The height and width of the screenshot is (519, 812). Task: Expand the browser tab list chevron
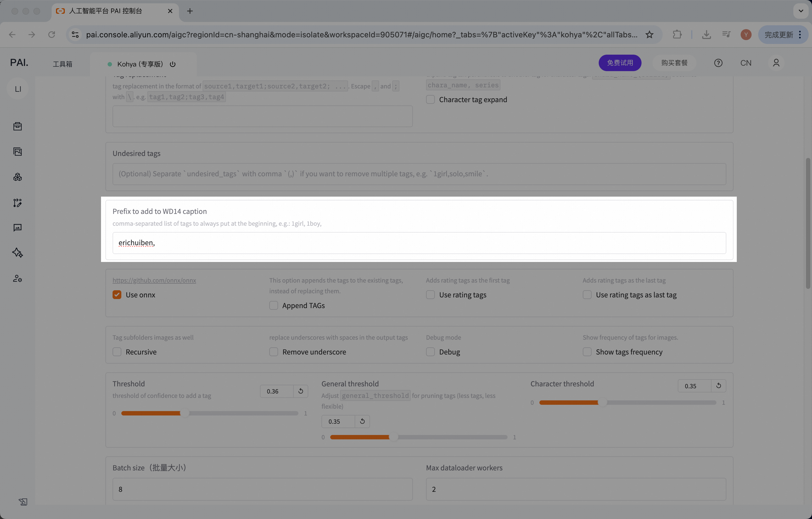(801, 11)
